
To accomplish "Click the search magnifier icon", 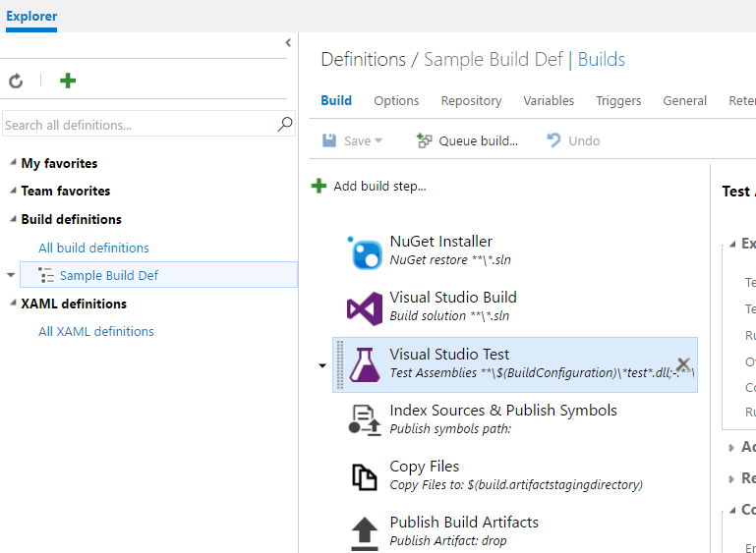I will tap(285, 124).
